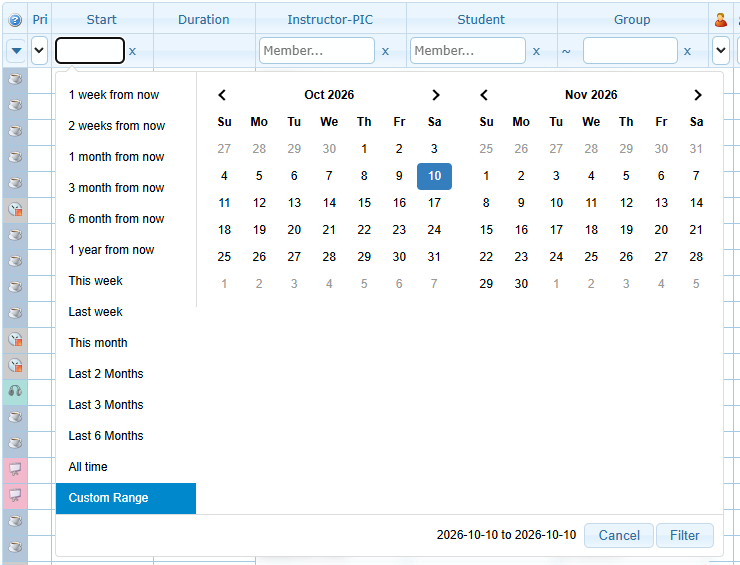The width and height of the screenshot is (740, 565).
Task: Pick November 1 in the Nov calendar
Action: [x=486, y=176]
